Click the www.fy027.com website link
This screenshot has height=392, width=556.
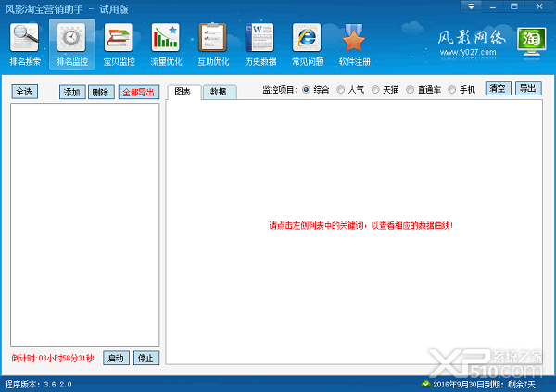point(468,53)
